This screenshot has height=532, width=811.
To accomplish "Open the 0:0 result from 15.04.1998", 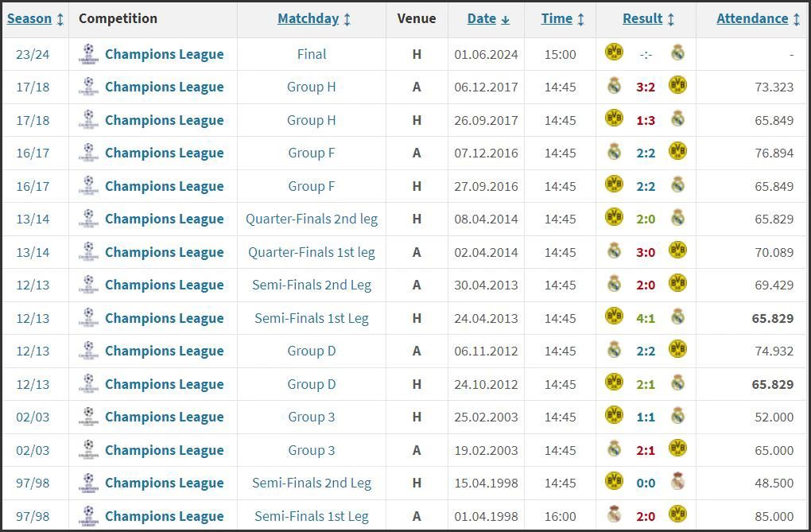I will pyautogui.click(x=646, y=483).
